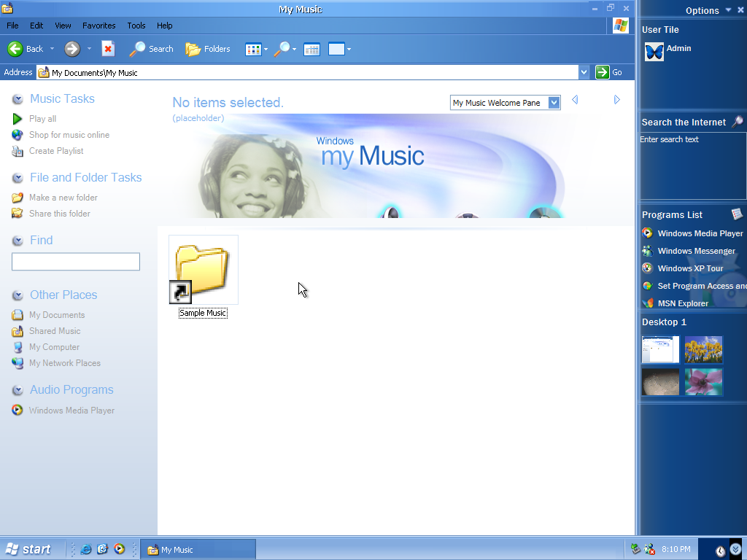Click the red Stop icon in toolbar
Viewport: 747px width, 560px height.
108,49
